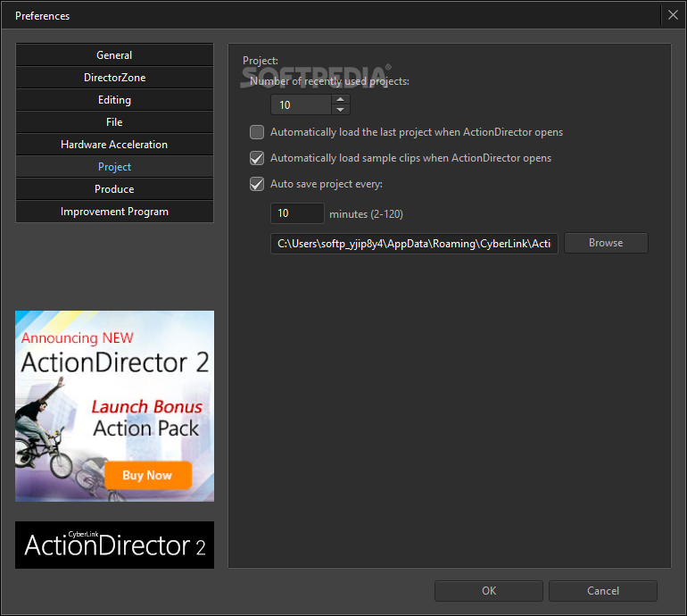Open the Improvement Program tab
The image size is (687, 616).
[114, 212]
